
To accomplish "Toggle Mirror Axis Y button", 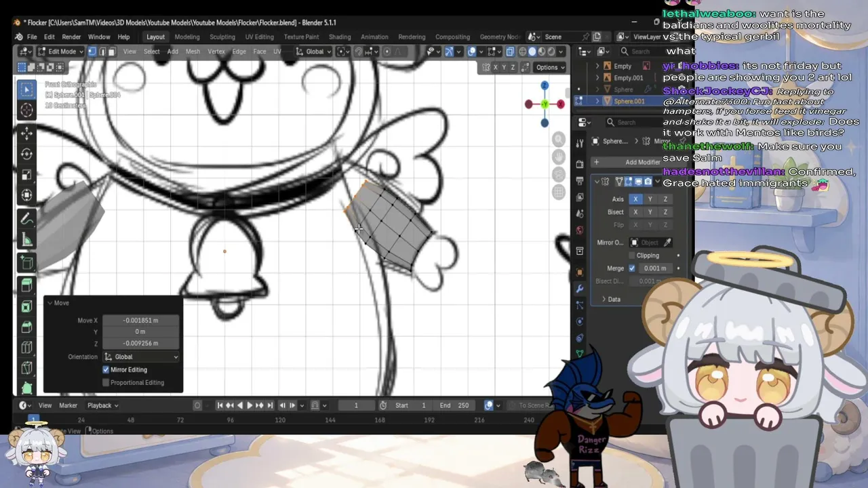I will (650, 199).
